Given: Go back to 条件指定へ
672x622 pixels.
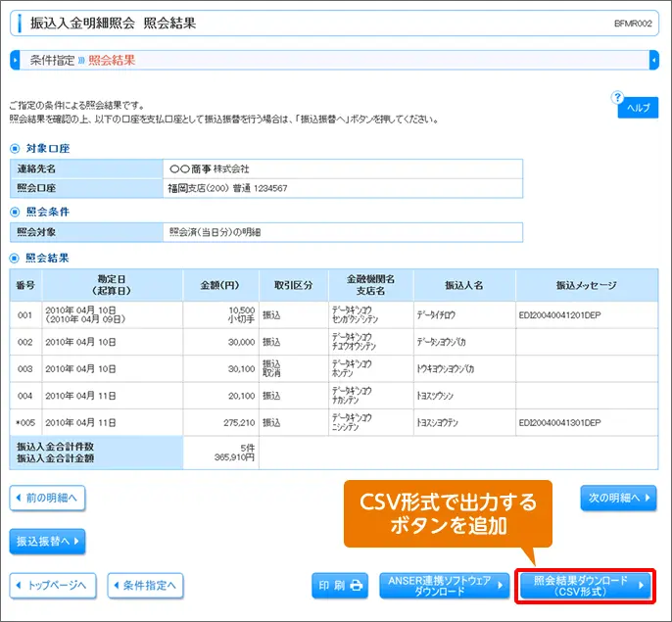Looking at the screenshot, I should 145,585.
